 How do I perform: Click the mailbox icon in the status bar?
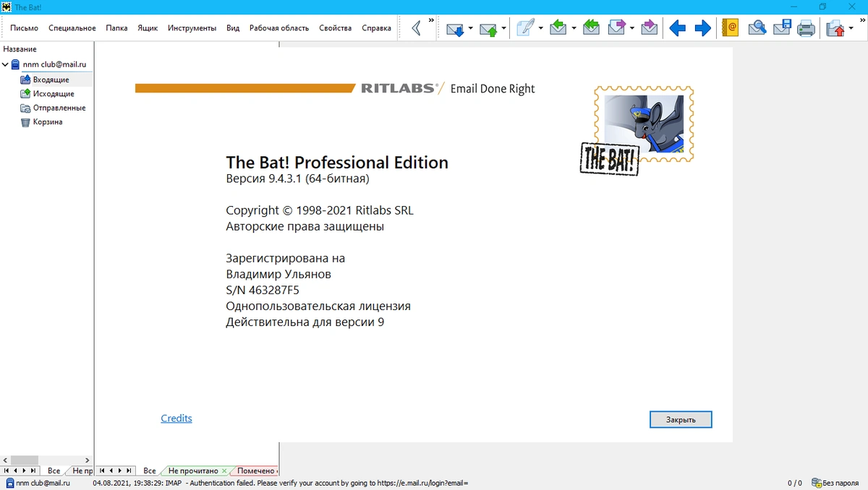(x=9, y=483)
